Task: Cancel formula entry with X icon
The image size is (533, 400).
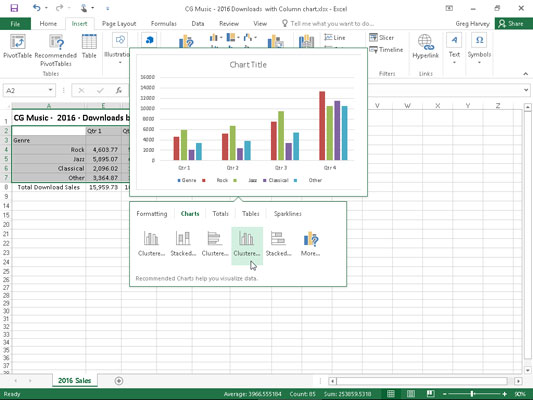Action: click(x=81, y=90)
